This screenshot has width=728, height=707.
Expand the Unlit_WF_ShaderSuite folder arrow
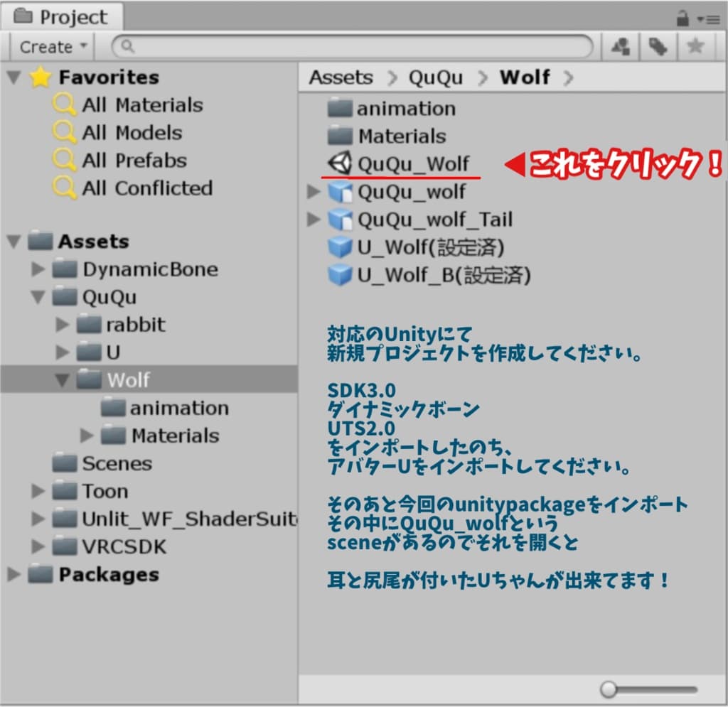point(38,519)
